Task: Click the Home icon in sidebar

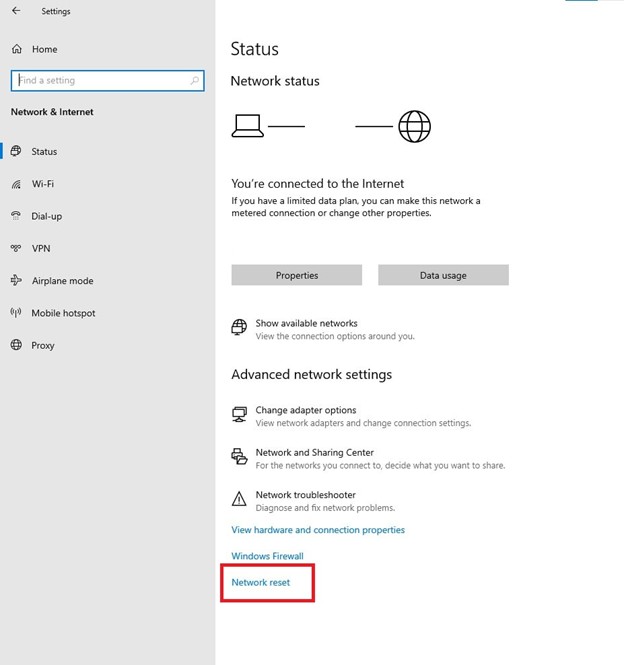Action: pyautogui.click(x=16, y=49)
